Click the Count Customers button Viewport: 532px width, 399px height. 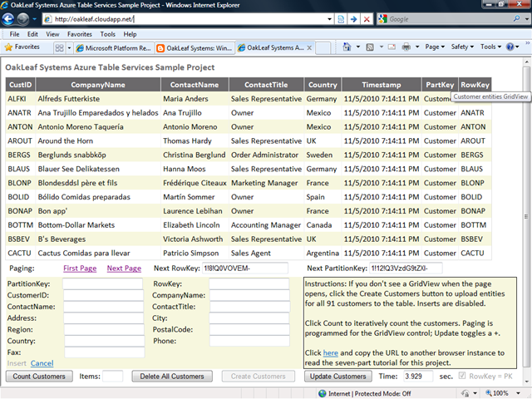pos(39,377)
